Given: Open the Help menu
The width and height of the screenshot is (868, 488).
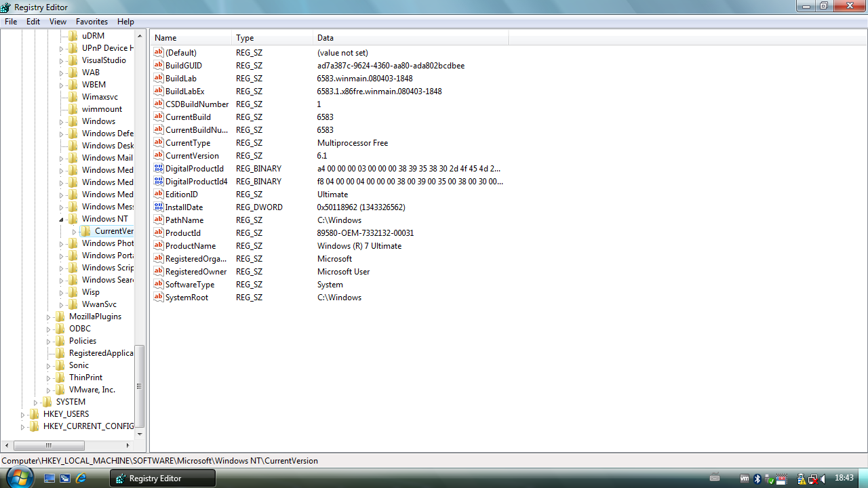Looking at the screenshot, I should pos(125,22).
